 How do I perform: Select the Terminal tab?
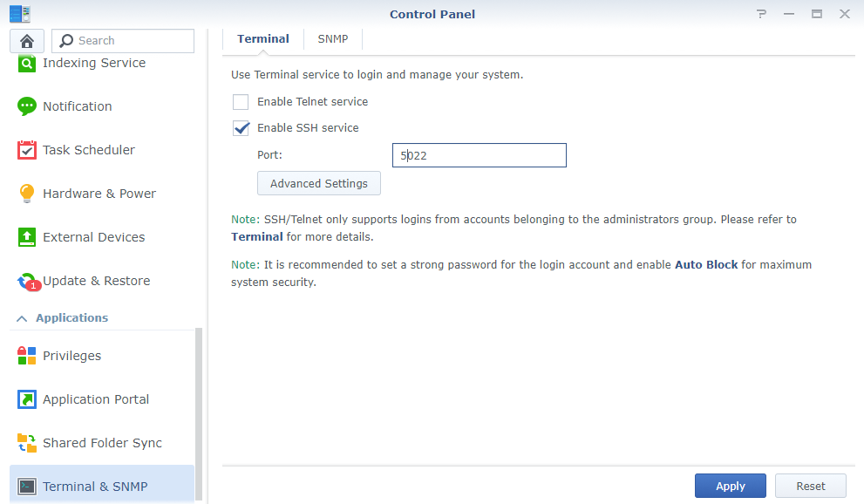coord(262,39)
